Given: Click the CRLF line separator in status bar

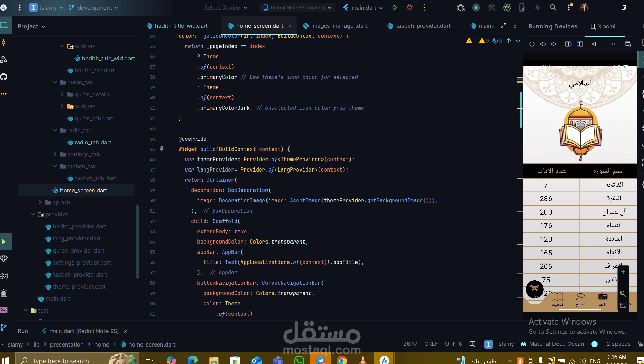Looking at the screenshot, I should [x=431, y=344].
